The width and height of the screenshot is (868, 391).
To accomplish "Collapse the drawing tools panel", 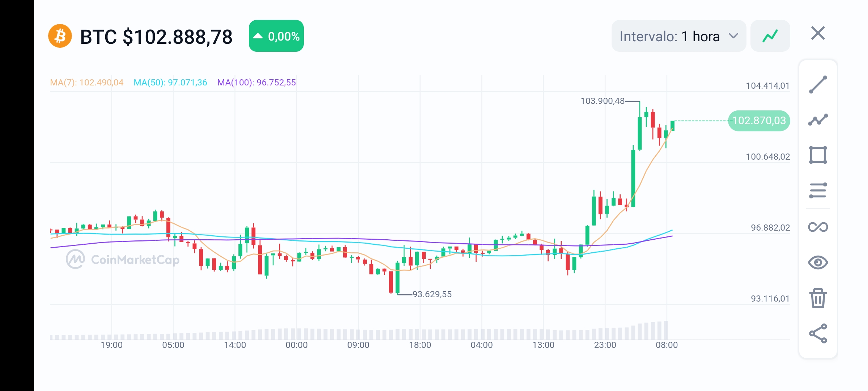I will pyautogui.click(x=818, y=33).
